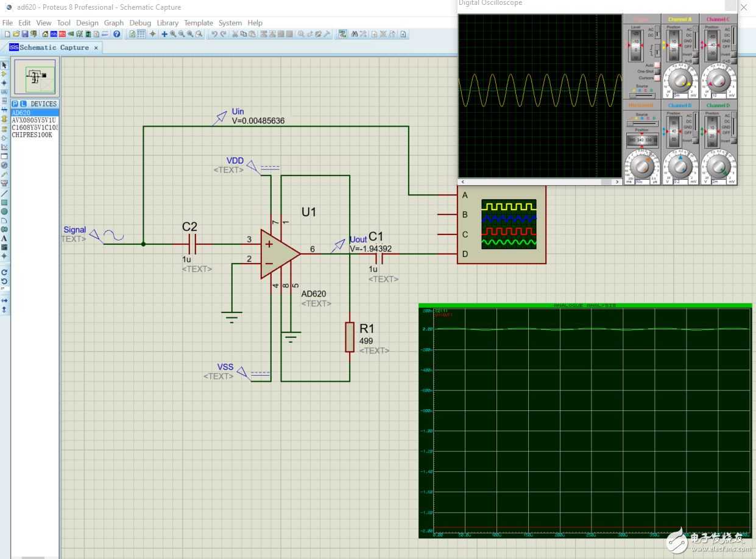Select the Buses mode tool

5,110
